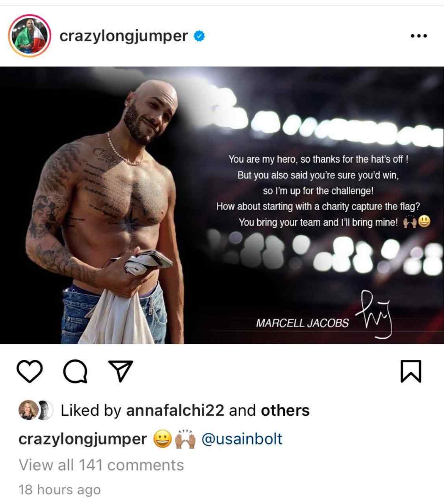Share the post with the paper plane icon

tap(121, 371)
